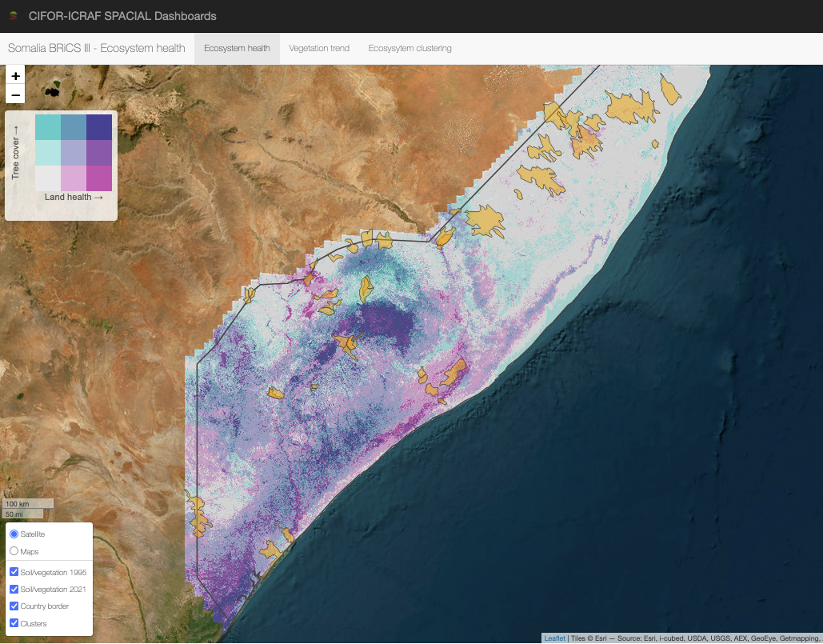Click the light gray bottom-left legend swatch

click(48, 178)
